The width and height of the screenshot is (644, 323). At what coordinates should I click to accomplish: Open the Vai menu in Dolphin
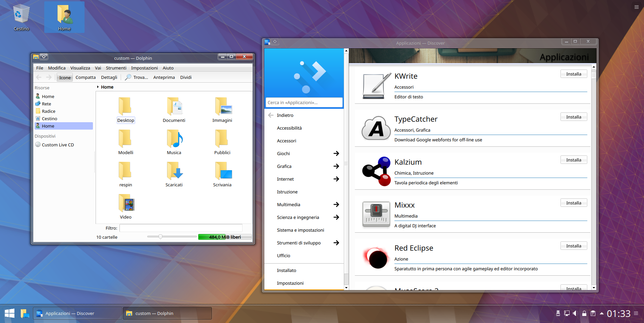coord(98,68)
